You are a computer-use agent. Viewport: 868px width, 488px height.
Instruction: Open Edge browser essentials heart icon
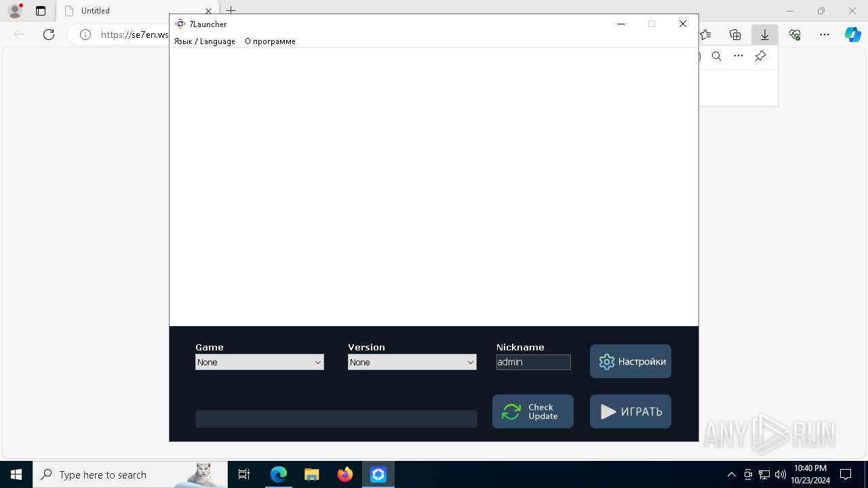tap(795, 35)
